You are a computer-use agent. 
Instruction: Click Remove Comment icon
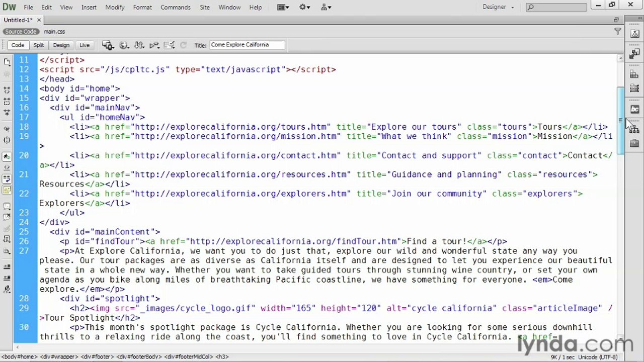pyautogui.click(x=7, y=217)
